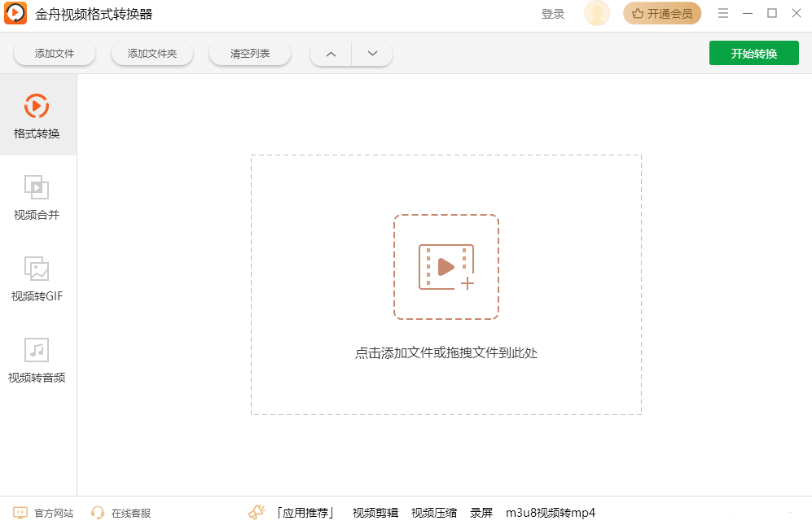The image size is (812, 525).
Task: Click 添加文件 button
Action: (55, 54)
